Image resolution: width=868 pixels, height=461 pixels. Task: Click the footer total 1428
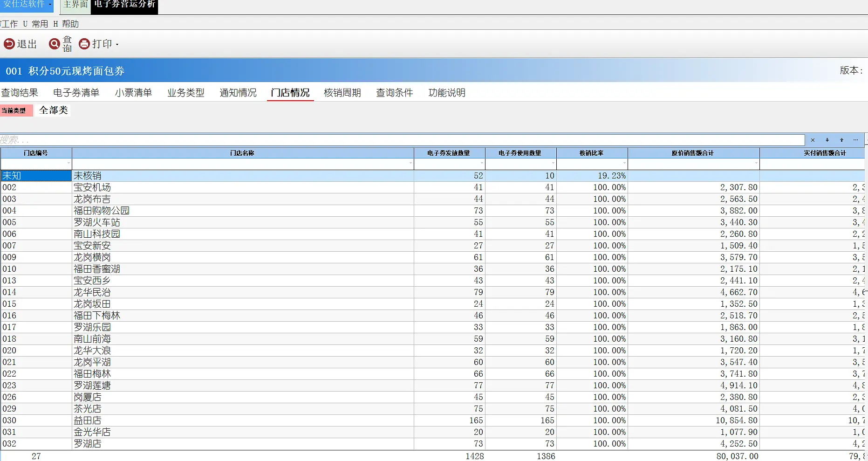[474, 456]
